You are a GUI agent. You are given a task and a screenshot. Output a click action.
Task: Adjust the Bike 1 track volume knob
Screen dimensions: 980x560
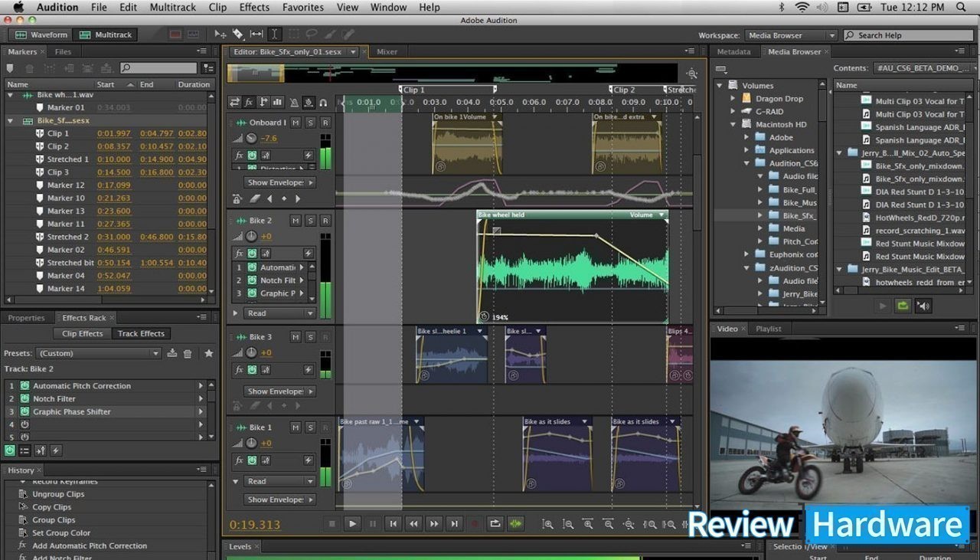pos(251,444)
